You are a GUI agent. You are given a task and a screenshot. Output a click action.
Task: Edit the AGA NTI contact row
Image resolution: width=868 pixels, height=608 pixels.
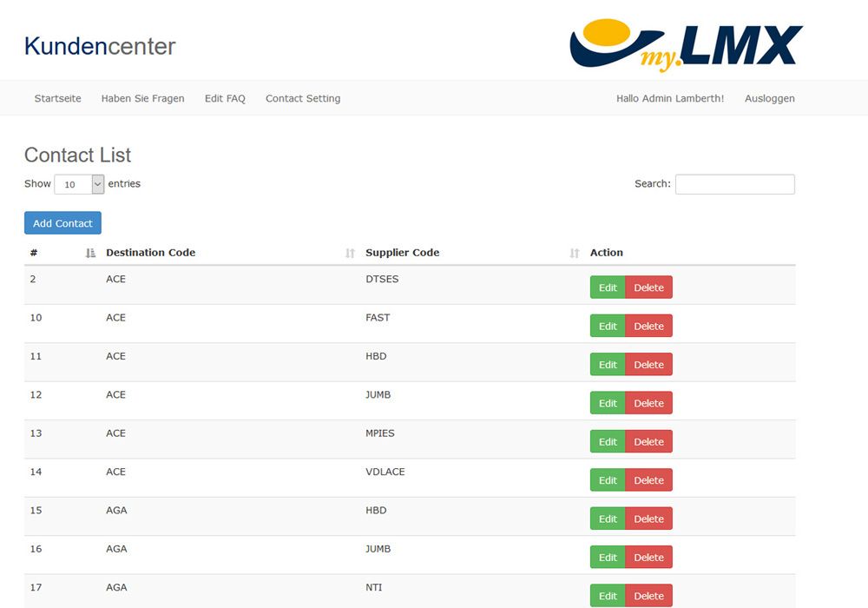[608, 596]
